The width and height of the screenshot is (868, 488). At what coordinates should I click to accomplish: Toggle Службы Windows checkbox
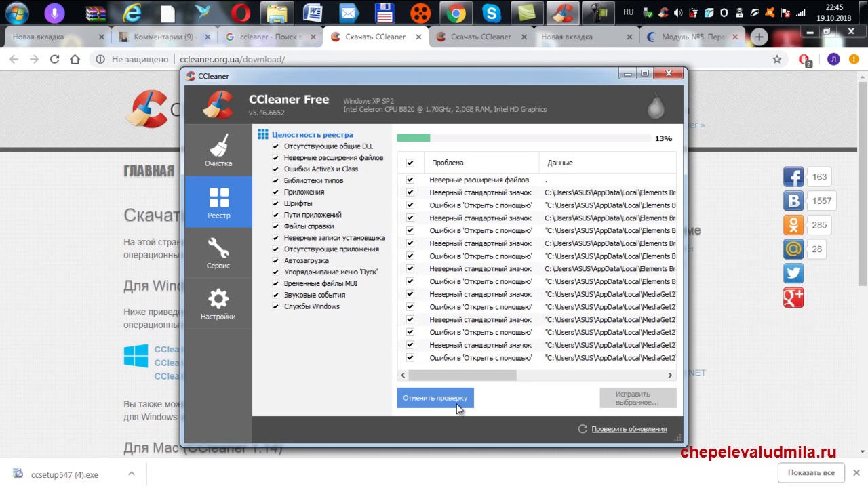276,306
